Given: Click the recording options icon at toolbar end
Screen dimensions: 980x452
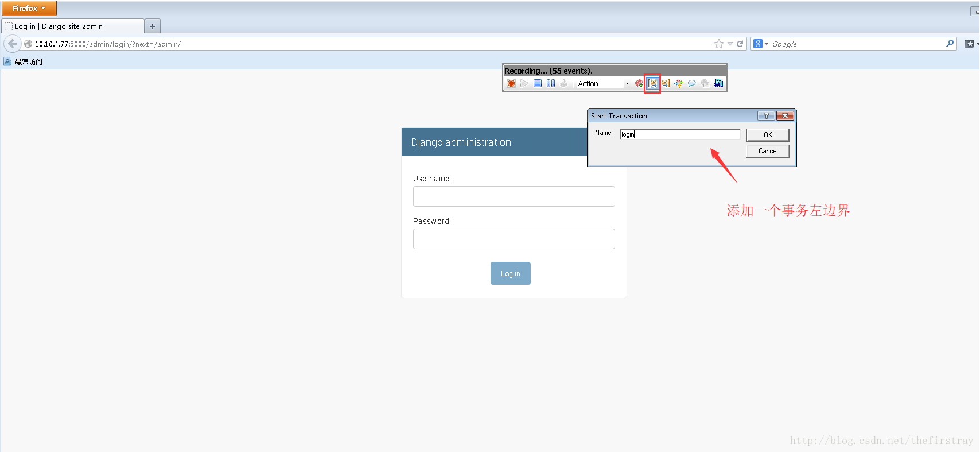Looking at the screenshot, I should (718, 83).
